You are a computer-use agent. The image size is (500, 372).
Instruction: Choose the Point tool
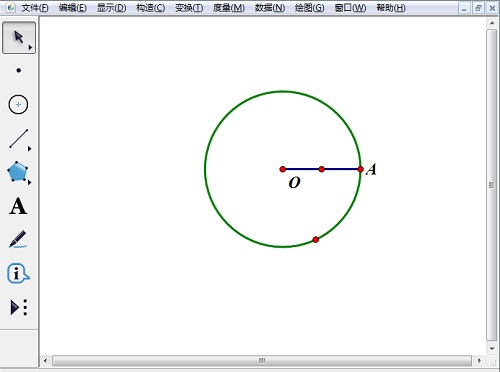19,70
